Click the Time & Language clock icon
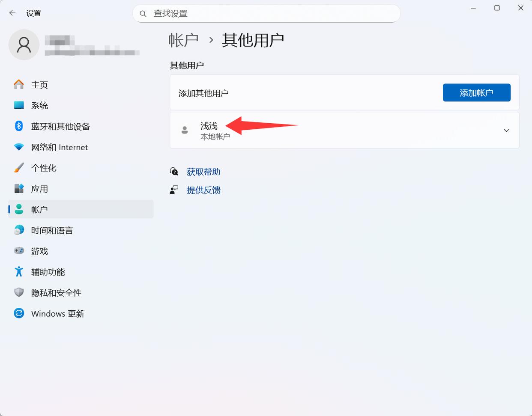The width and height of the screenshot is (532, 416). (x=19, y=230)
